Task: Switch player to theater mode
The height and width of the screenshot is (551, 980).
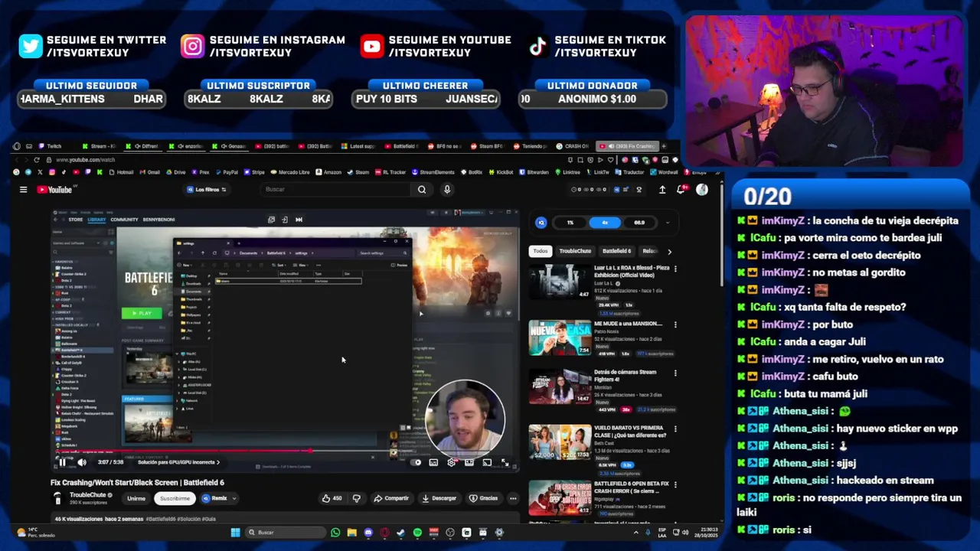Action: click(469, 462)
